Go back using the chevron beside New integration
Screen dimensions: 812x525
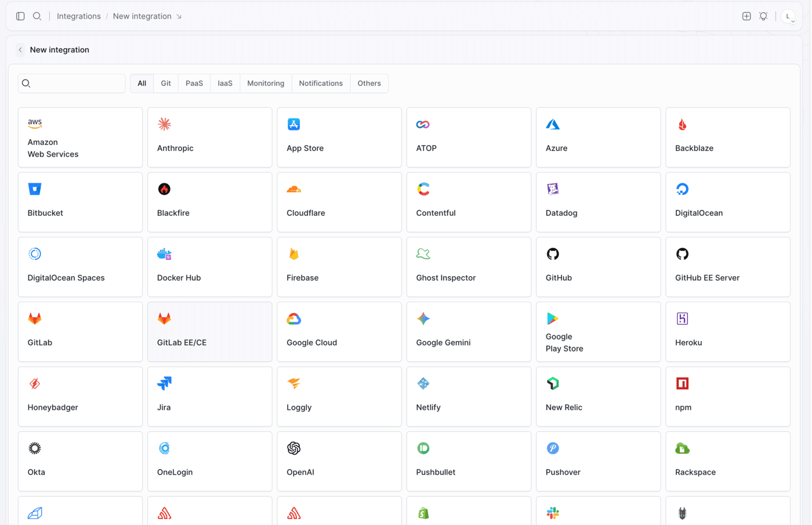pos(20,50)
